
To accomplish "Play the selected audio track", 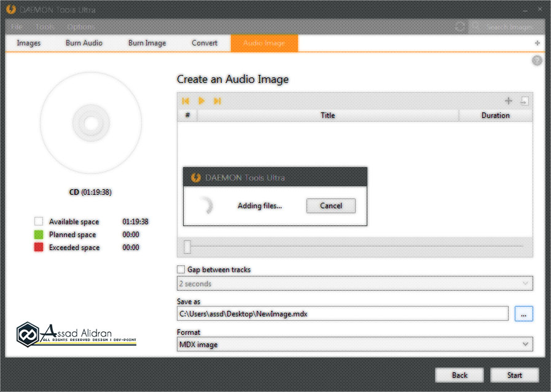I will click(x=201, y=101).
